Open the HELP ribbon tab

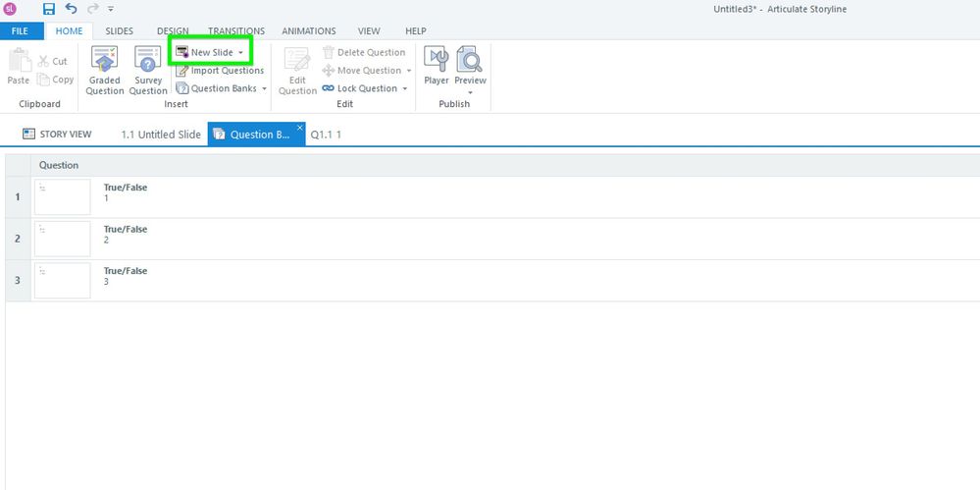point(416,30)
